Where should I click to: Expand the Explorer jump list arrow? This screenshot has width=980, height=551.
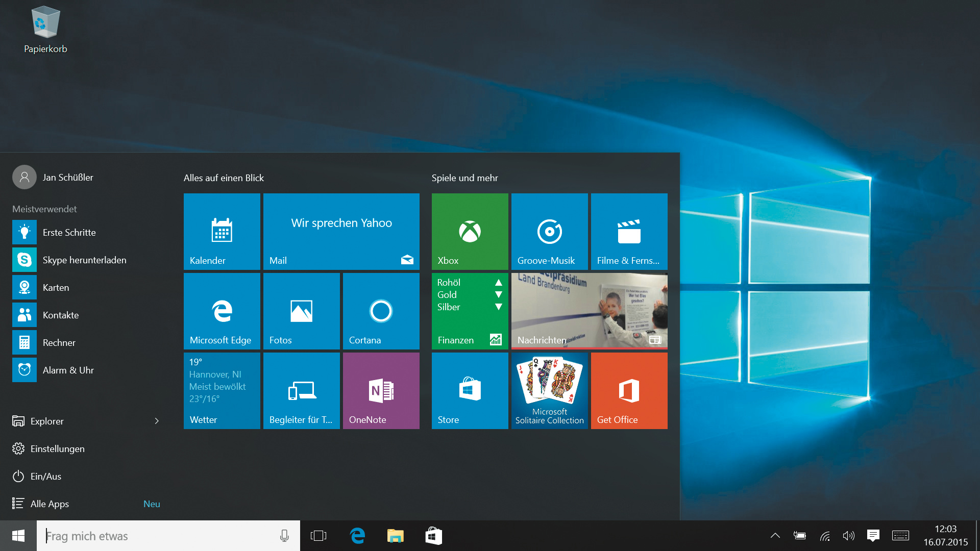pyautogui.click(x=157, y=421)
